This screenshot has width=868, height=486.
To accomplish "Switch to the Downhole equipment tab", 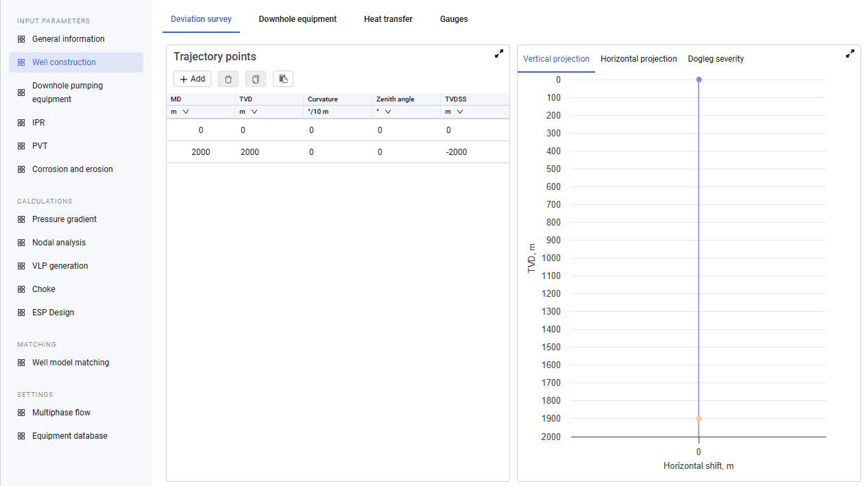I will point(298,19).
